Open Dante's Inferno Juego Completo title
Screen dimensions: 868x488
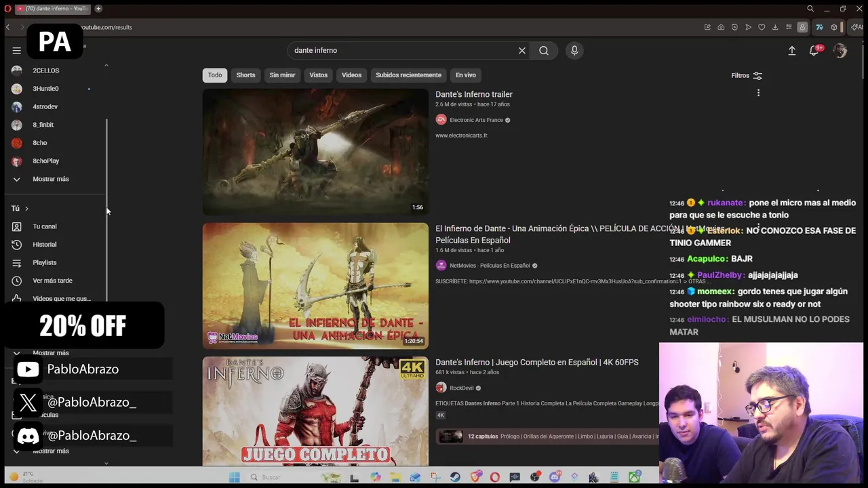click(x=536, y=363)
